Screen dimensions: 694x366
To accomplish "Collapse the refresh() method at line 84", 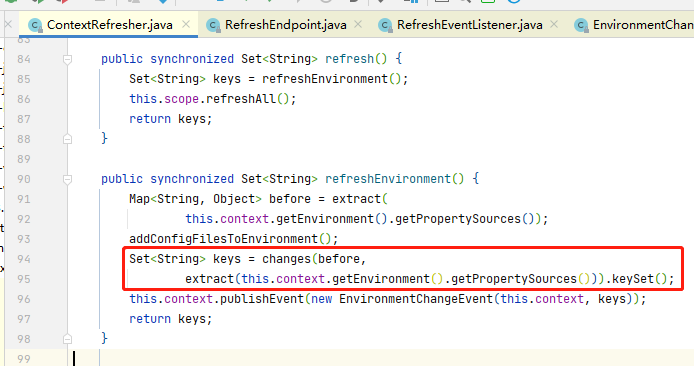I will 67,59.
